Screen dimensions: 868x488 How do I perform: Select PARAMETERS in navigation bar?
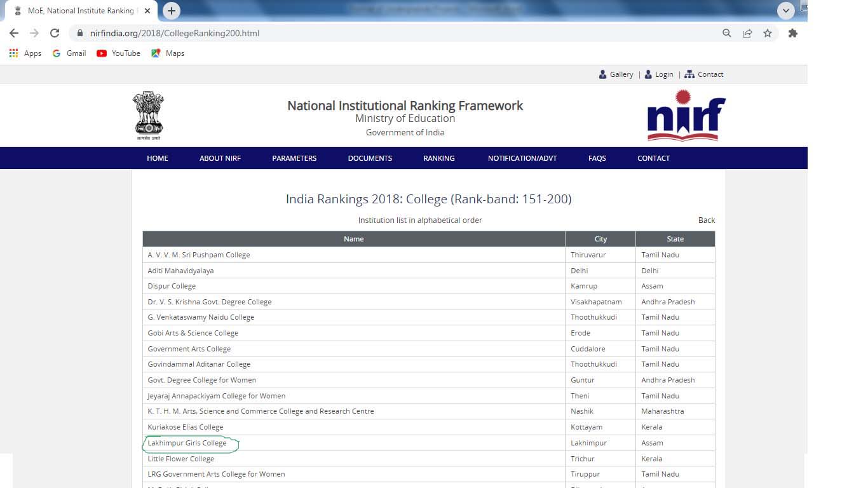pyautogui.click(x=294, y=158)
